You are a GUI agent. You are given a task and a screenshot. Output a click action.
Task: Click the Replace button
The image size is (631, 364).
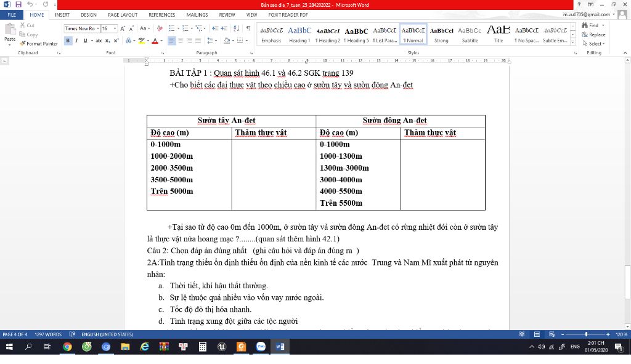pyautogui.click(x=593, y=34)
